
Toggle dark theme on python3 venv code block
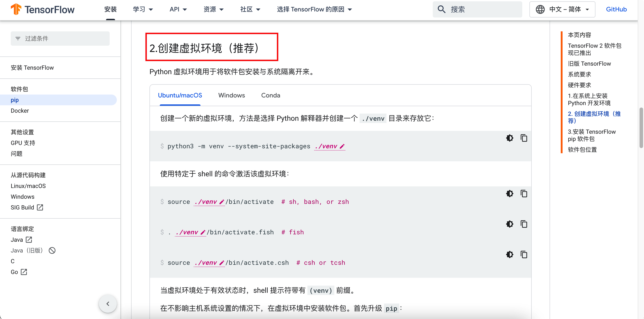point(510,138)
